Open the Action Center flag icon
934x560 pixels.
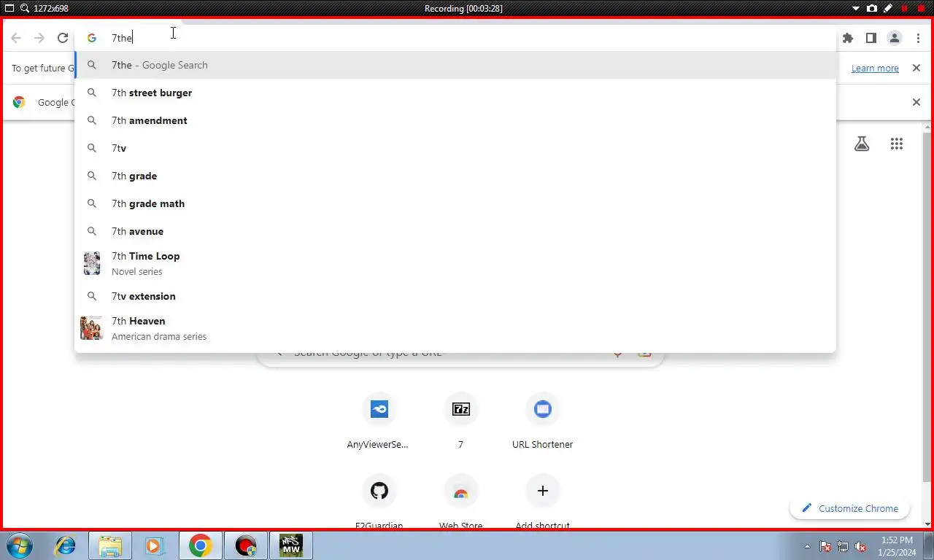click(x=826, y=546)
